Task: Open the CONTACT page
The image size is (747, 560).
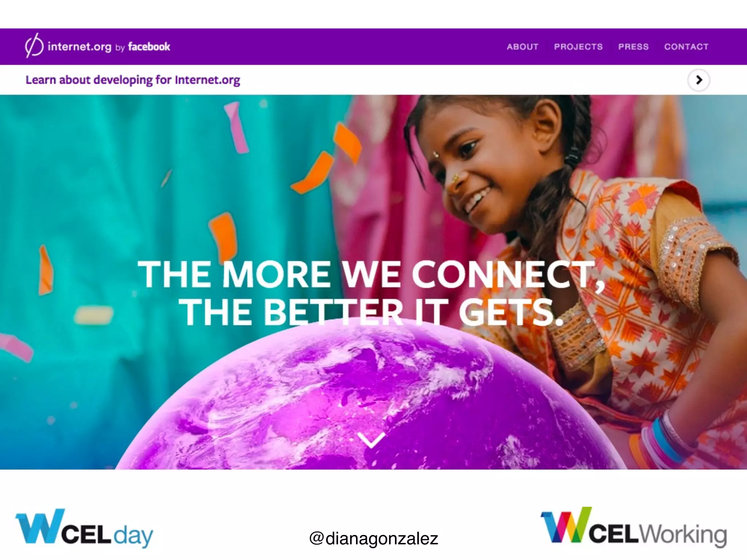Action: (x=686, y=47)
